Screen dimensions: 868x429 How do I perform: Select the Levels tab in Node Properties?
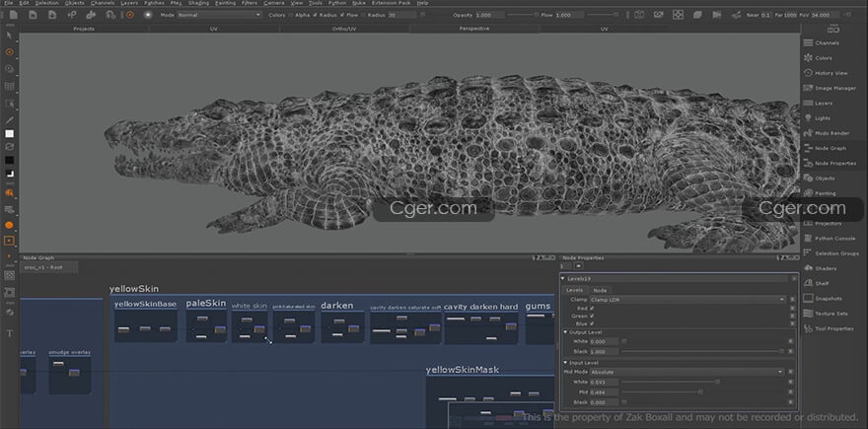(x=575, y=290)
